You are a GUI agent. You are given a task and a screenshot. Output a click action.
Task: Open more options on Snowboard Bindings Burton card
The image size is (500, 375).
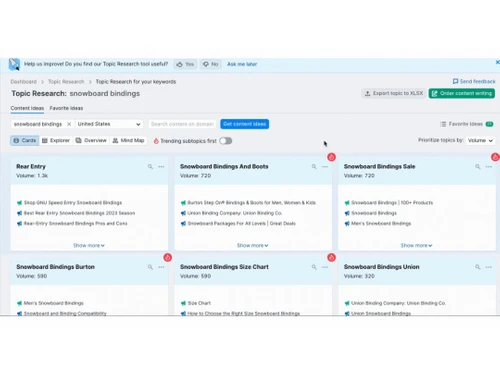161,267
